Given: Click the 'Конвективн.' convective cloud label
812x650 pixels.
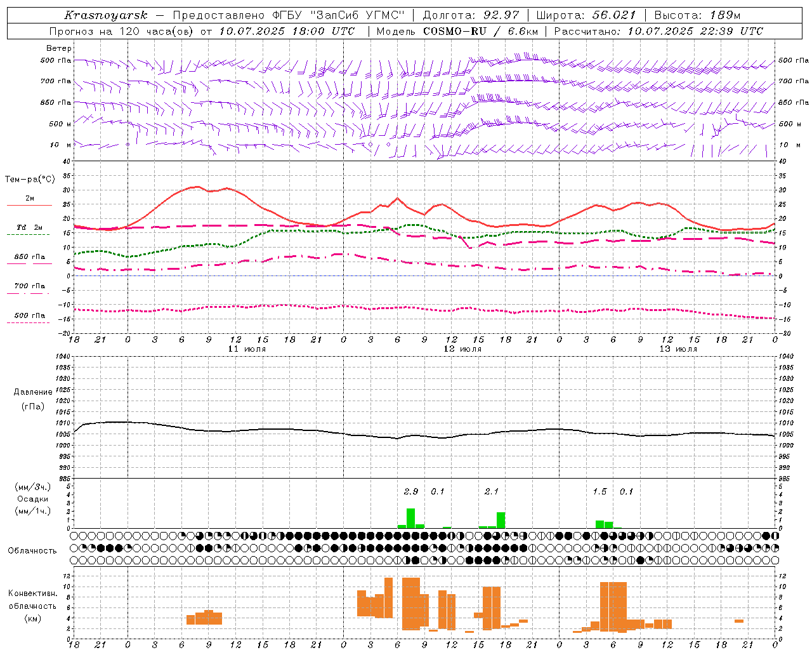Looking at the screenshot, I should point(33,594).
